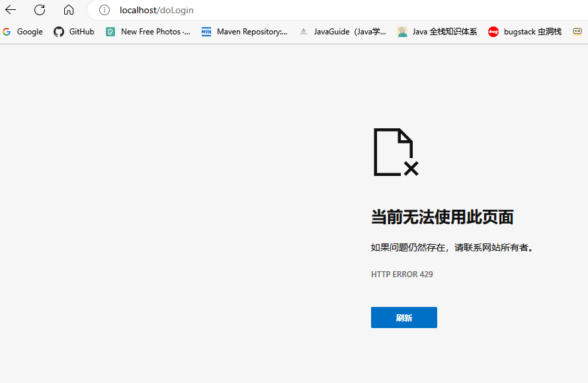Image resolution: width=588 pixels, height=383 pixels.
Task: Click the HTTP ERROR 429 text
Action: 402,274
